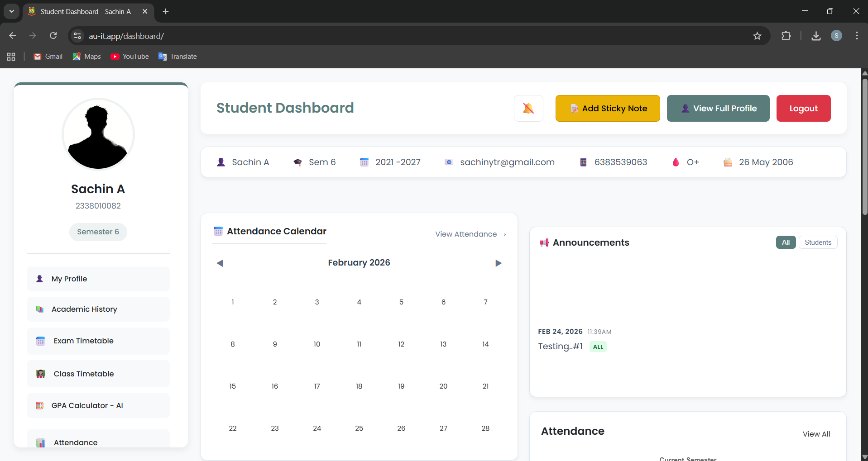
Task: Click the Add Sticky Note button
Action: [607, 108]
